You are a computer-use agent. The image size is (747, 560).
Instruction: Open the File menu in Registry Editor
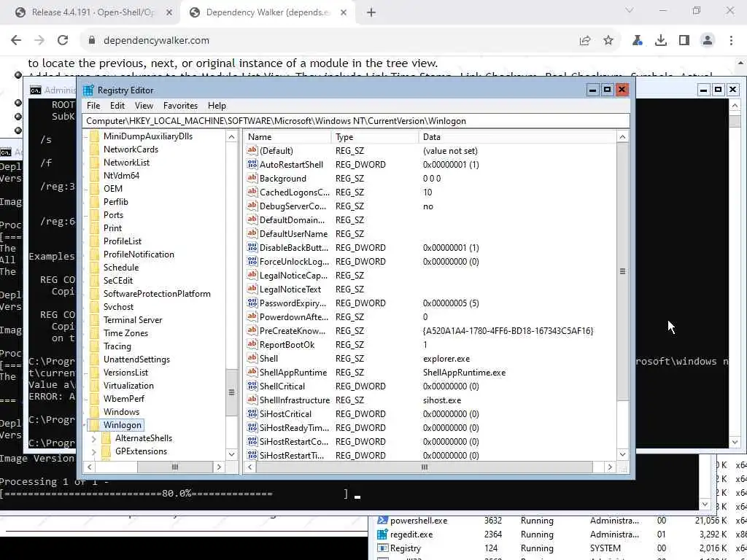[93, 106]
